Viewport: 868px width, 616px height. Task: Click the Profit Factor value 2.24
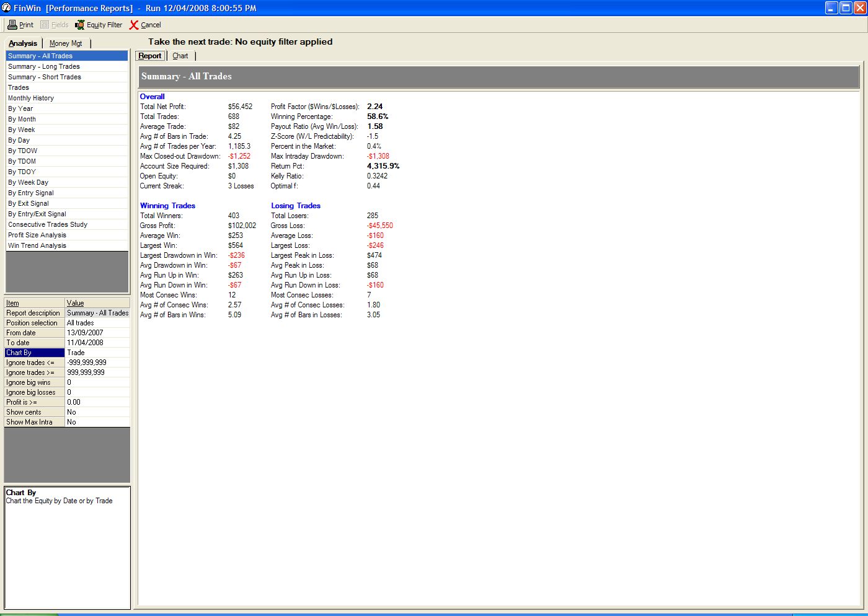click(374, 107)
